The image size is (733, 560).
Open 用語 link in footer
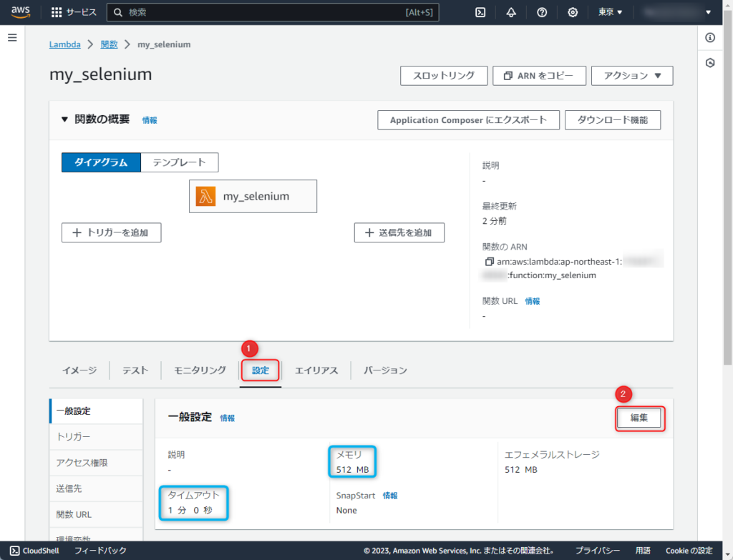coord(643,551)
